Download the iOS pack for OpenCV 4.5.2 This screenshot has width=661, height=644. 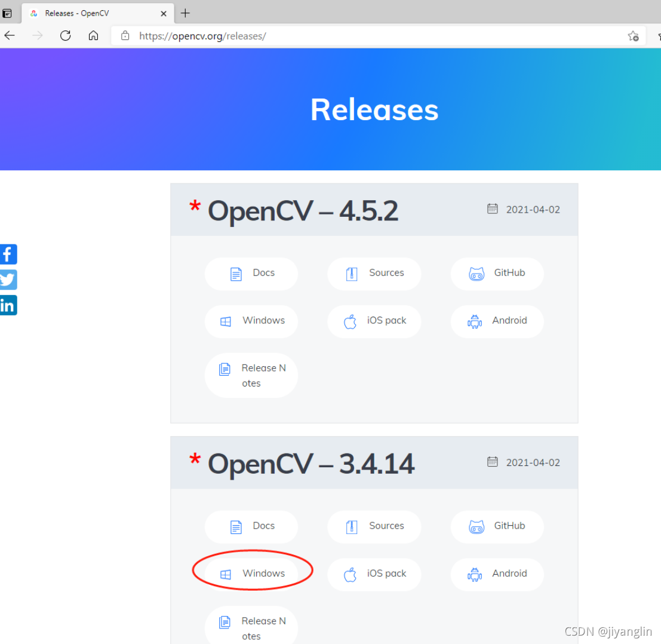(x=374, y=321)
